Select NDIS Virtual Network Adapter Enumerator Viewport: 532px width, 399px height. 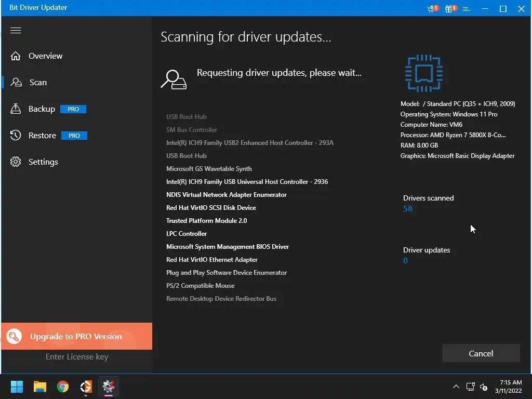click(227, 195)
